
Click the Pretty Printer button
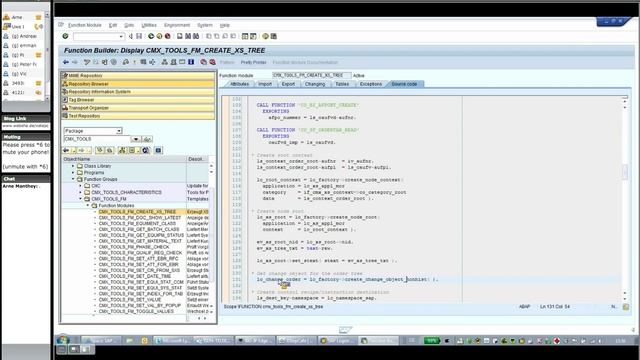click(x=253, y=62)
